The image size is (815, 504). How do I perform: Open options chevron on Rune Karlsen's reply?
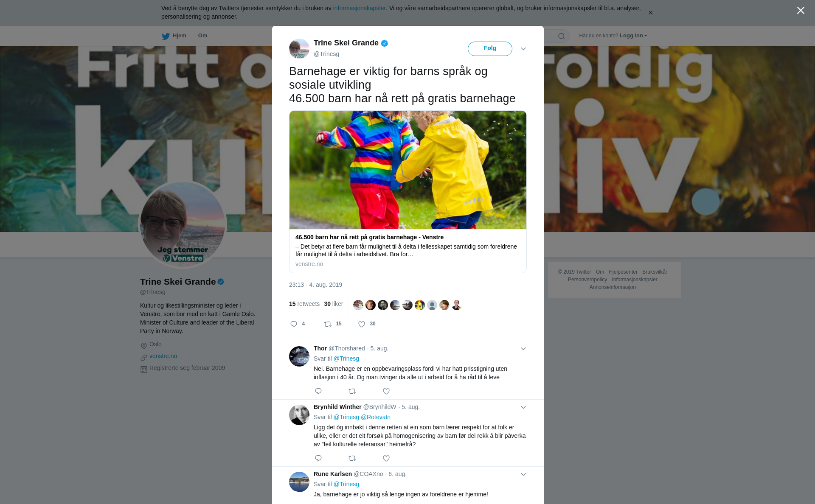pos(523,474)
